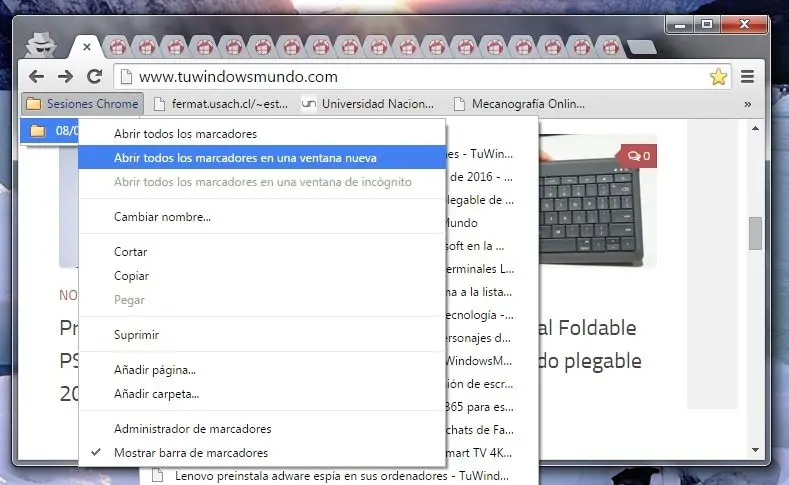The image size is (789, 485).
Task: Select Copiar in the context menu
Action: (262, 276)
